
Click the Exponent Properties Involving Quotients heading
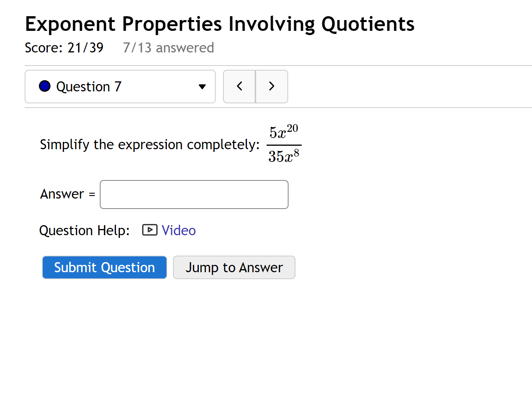[x=220, y=24]
